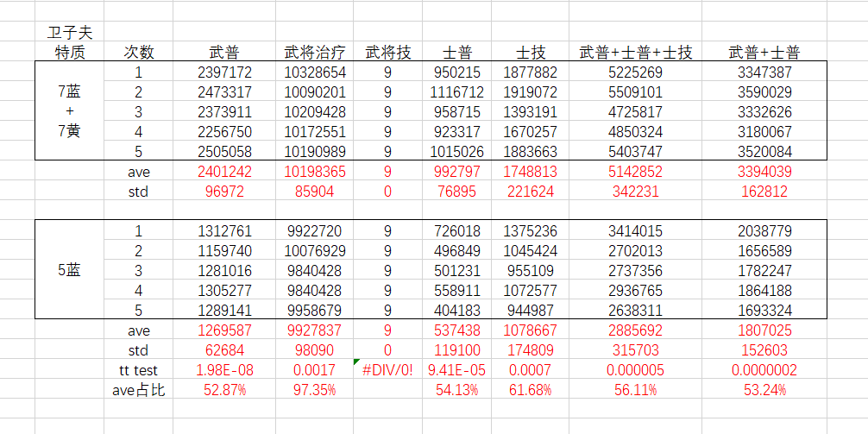The width and height of the screenshot is (868, 434).
Task: Select the merged 5蓝 group cell
Action: click(x=69, y=270)
